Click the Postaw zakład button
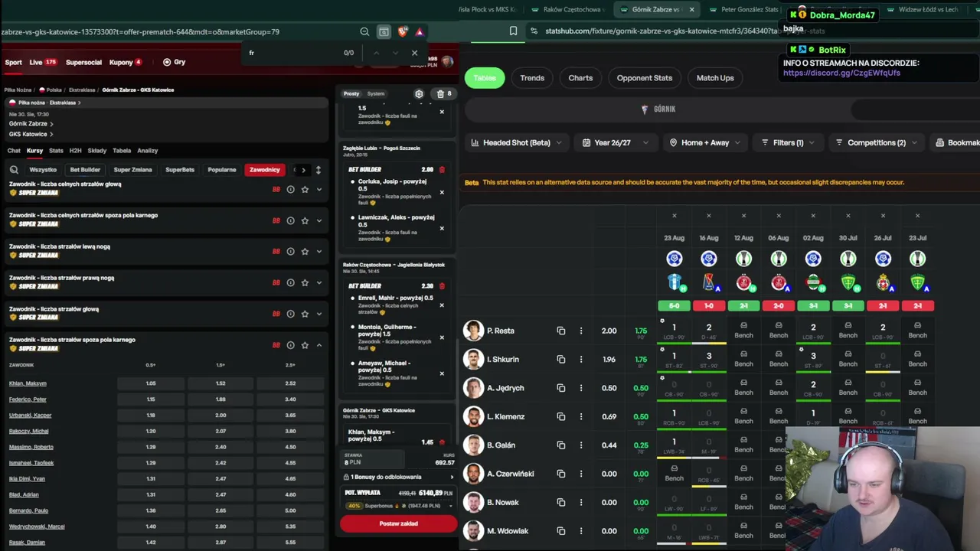Screen dimensions: 980x551 click(x=398, y=523)
